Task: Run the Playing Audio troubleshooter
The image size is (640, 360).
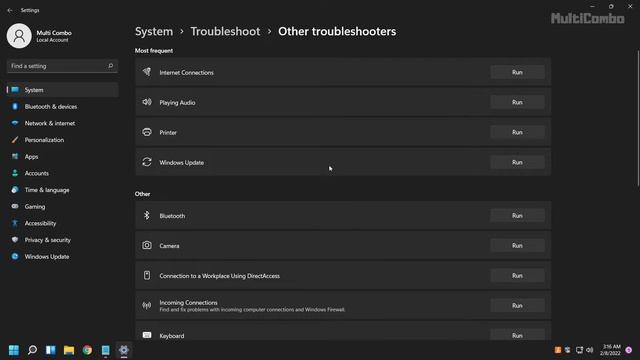Action: 517,102
